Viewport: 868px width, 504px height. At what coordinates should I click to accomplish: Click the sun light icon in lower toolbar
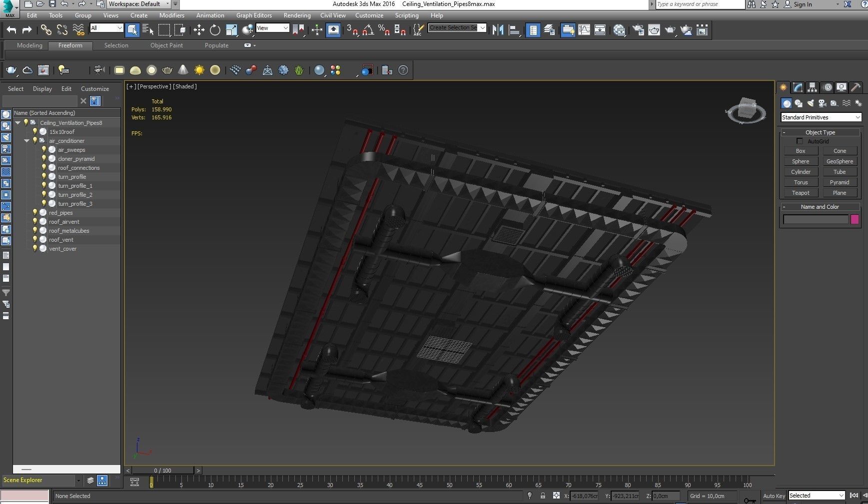[199, 70]
